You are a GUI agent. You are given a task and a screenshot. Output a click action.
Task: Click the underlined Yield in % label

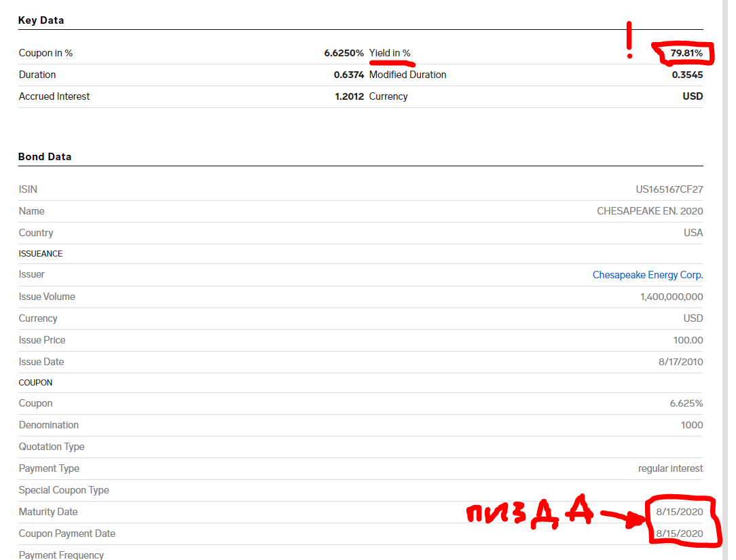(390, 53)
